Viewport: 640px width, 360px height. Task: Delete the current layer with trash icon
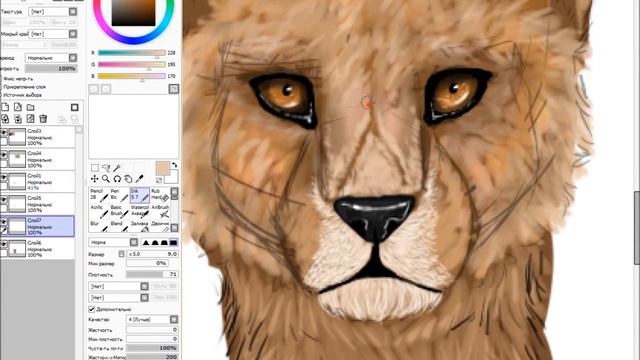[43, 119]
